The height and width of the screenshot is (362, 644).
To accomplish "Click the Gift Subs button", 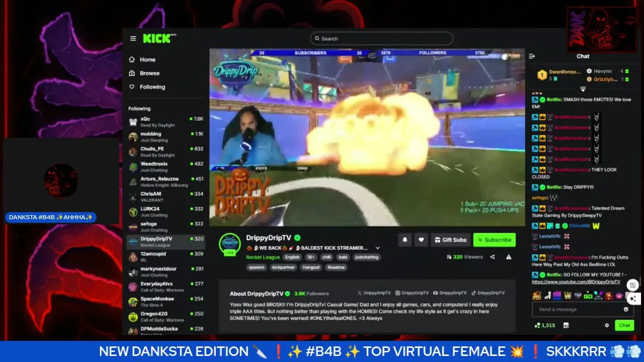I will pyautogui.click(x=450, y=240).
